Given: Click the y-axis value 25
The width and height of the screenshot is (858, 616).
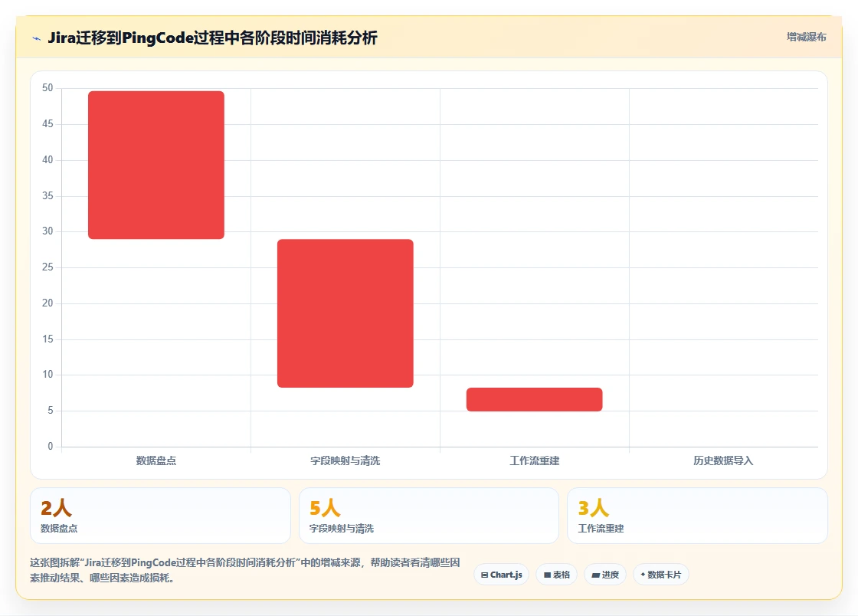Looking at the screenshot, I should [x=47, y=267].
